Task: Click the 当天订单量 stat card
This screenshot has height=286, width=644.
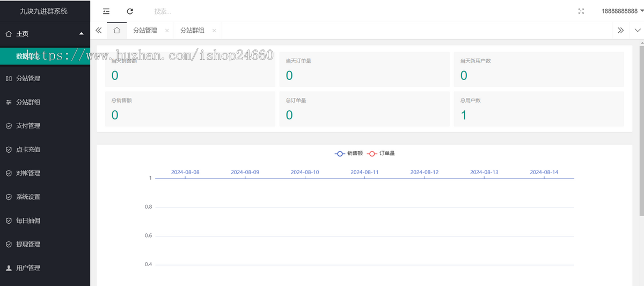Action: coord(364,69)
